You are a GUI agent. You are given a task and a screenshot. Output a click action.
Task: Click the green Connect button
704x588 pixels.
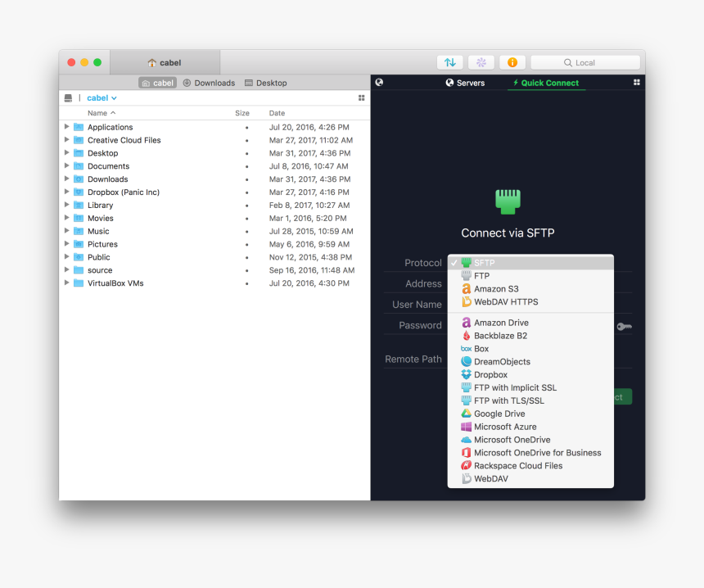(622, 396)
